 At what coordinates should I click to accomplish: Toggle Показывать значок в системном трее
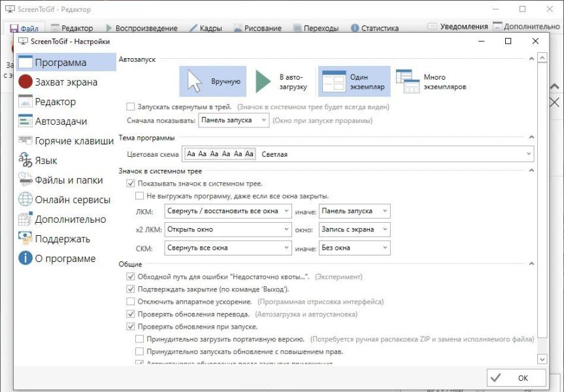click(x=130, y=184)
